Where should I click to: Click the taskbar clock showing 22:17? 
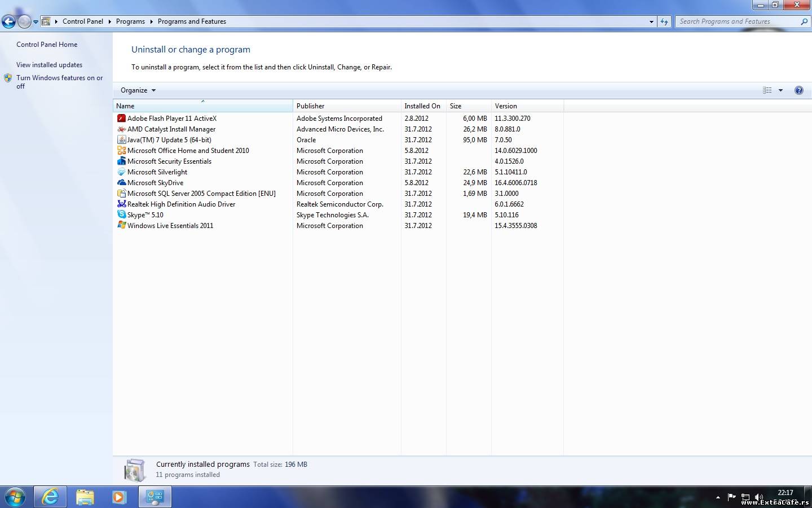[785, 493]
